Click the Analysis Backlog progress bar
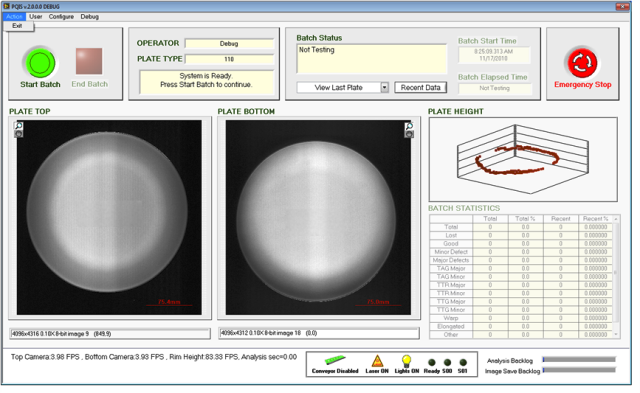640x393 pixels. coord(579,360)
